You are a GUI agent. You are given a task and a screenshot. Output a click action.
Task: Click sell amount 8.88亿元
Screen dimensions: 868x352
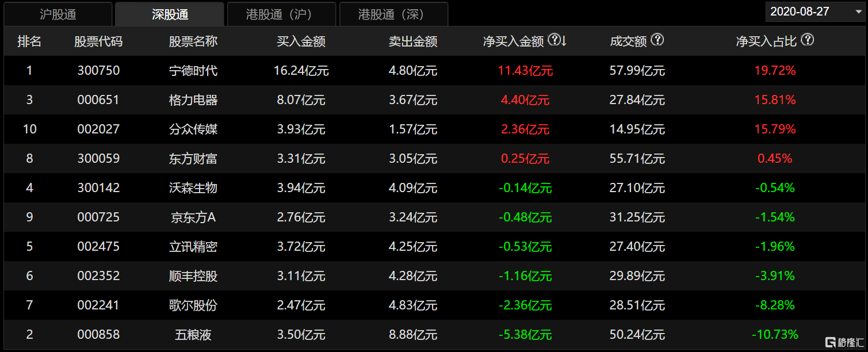(413, 334)
